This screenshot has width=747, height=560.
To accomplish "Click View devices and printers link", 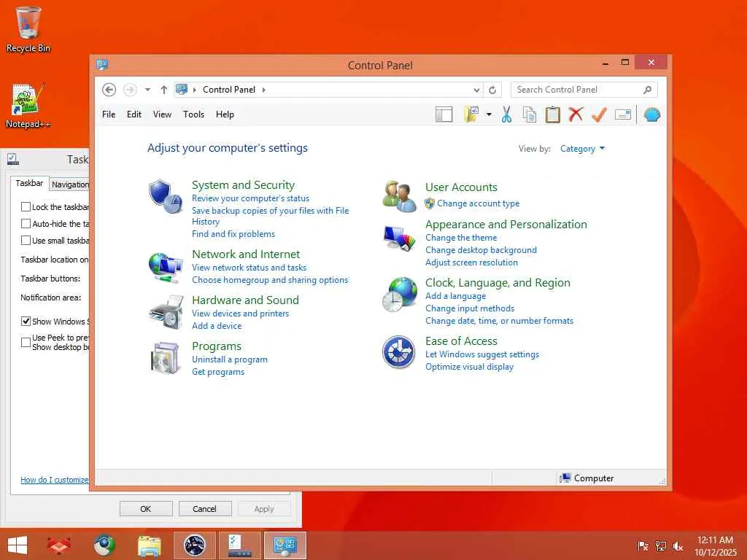I will (x=240, y=314).
